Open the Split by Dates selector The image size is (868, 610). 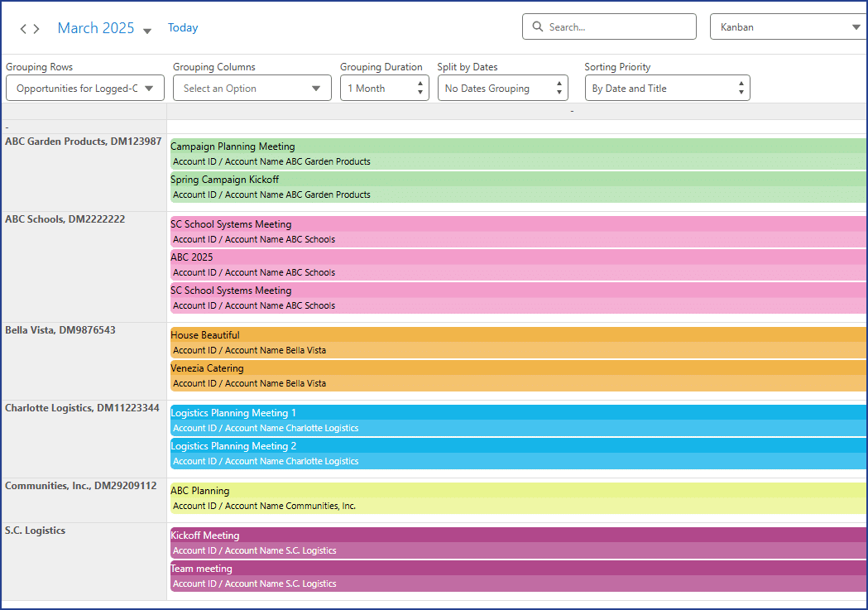(502, 89)
